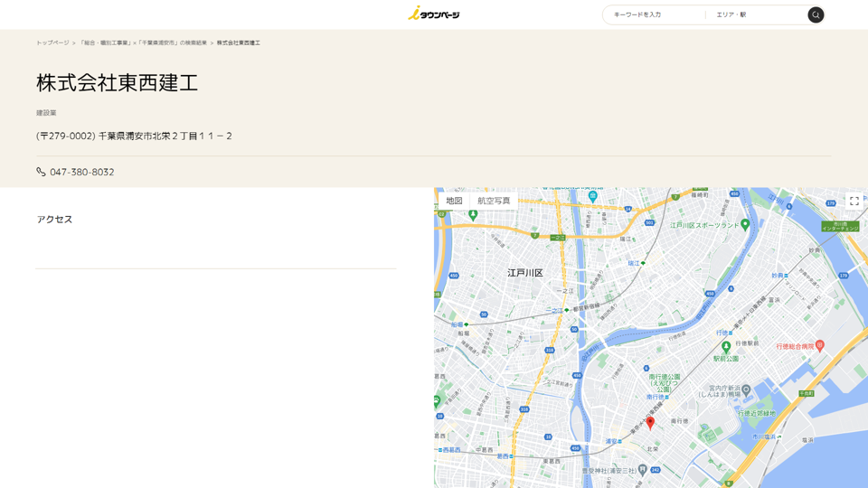Go to トップページ breadcrumb link
This screenshot has height=488, width=868.
52,42
